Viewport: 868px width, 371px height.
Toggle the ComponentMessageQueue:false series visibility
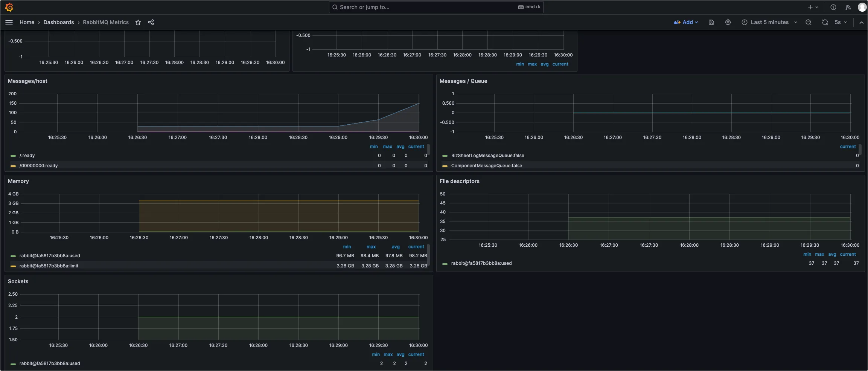point(486,166)
